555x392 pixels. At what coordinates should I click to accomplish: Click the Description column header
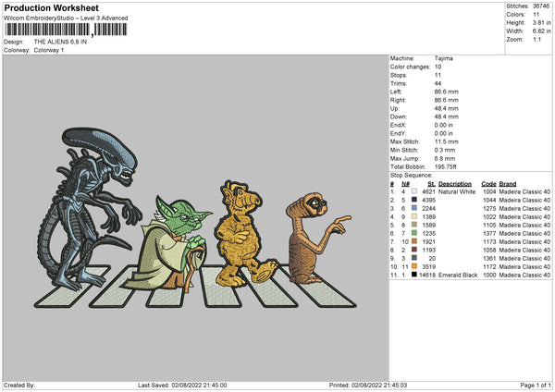click(455, 184)
